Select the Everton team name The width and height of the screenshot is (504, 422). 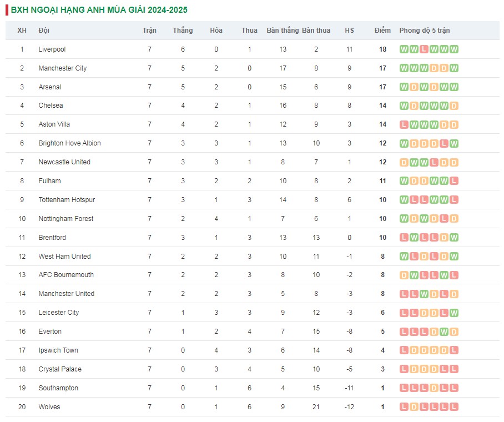tap(50, 331)
